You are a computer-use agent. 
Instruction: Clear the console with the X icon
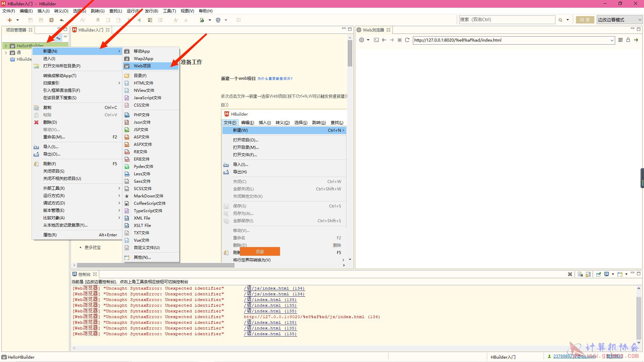pyautogui.click(x=570, y=274)
